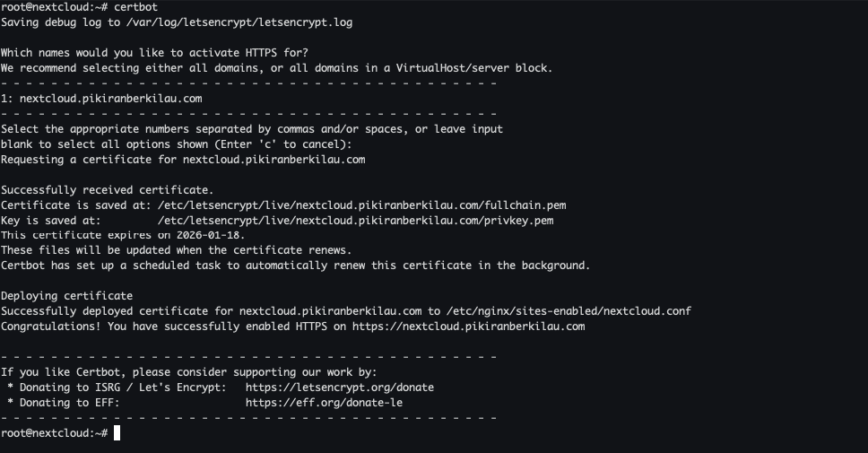The image size is (868, 453).
Task: Click the terminal cursor block
Action: [117, 433]
